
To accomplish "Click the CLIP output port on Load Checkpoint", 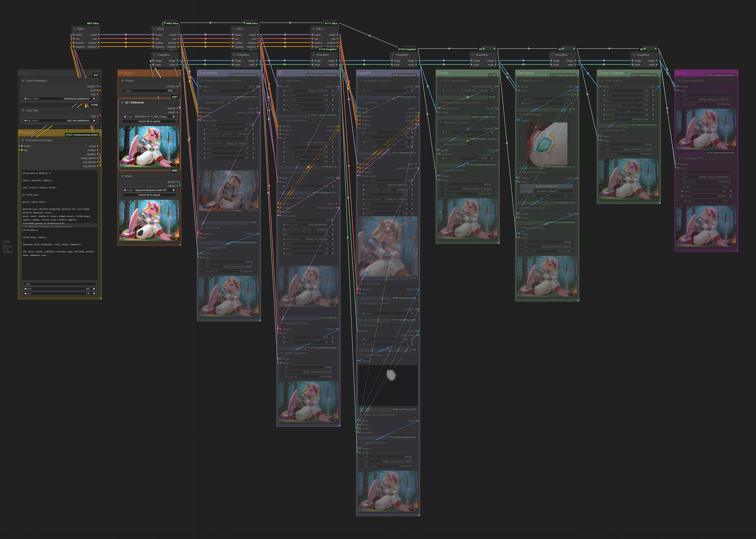I will [98, 91].
